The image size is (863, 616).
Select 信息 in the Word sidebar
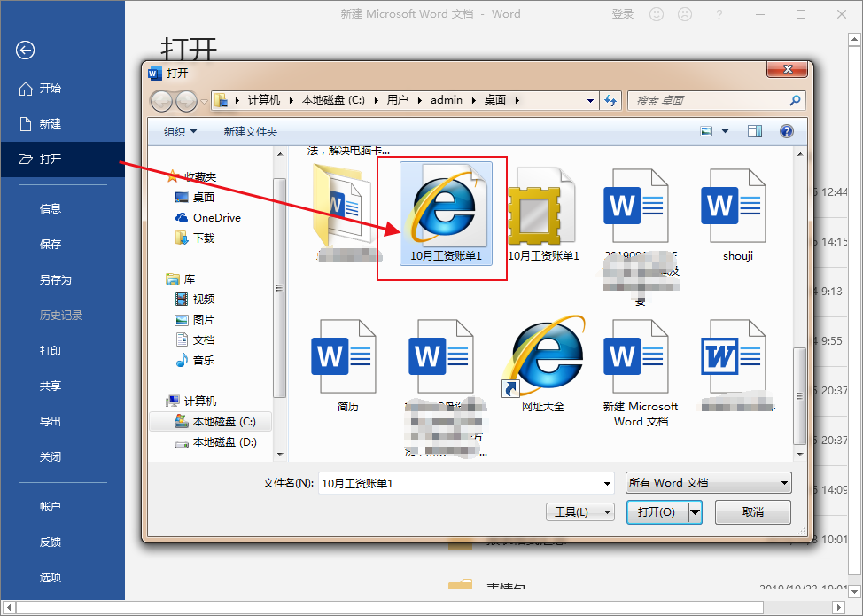pos(50,207)
